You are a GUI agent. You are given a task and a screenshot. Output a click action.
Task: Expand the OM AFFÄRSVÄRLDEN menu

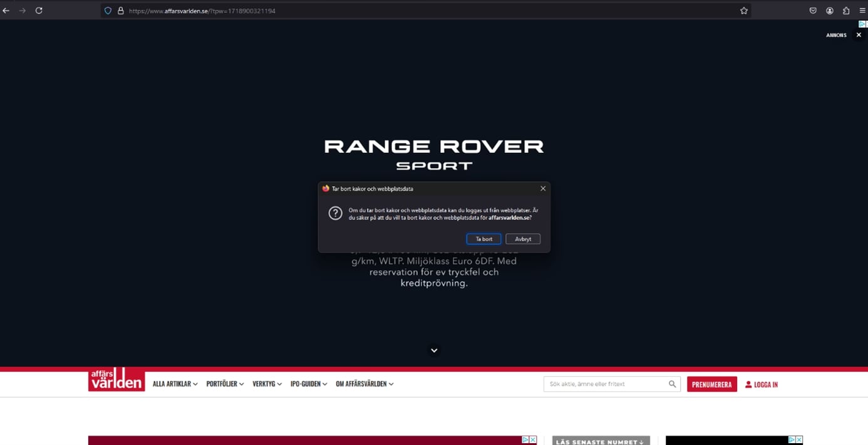click(x=364, y=384)
